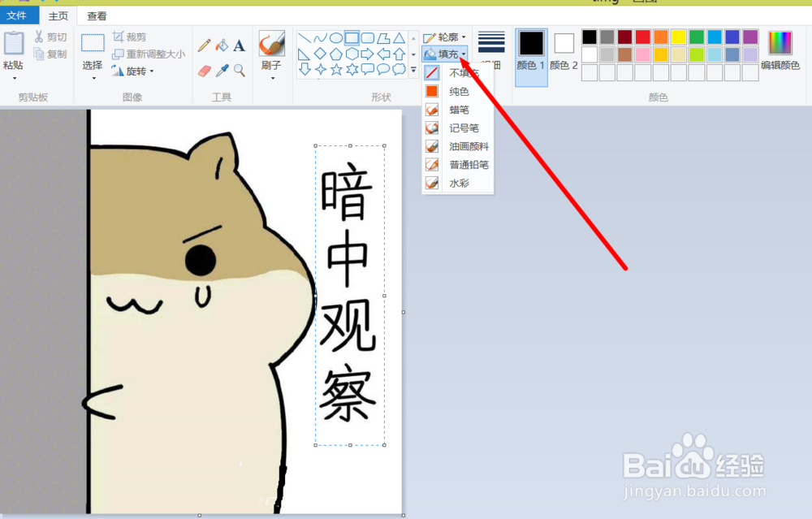The height and width of the screenshot is (519, 812).
Task: Click the Crop button
Action: [129, 37]
